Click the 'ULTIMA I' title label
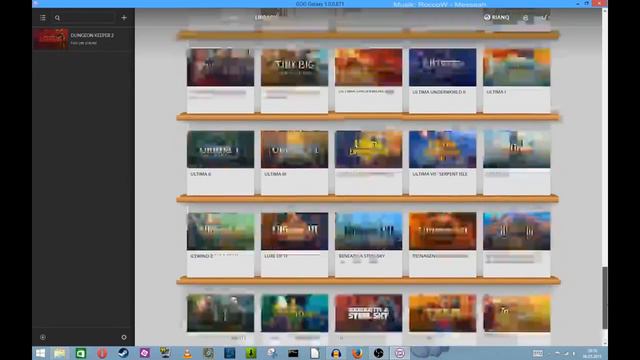Image resolution: width=640 pixels, height=360 pixels. click(x=496, y=92)
